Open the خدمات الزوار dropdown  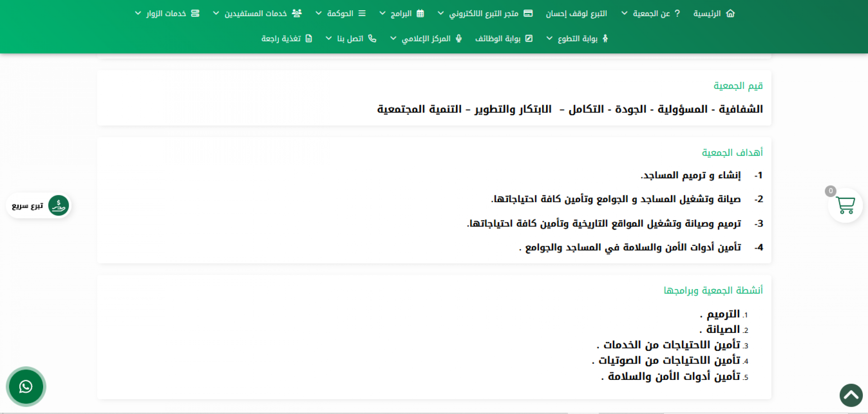coord(138,13)
